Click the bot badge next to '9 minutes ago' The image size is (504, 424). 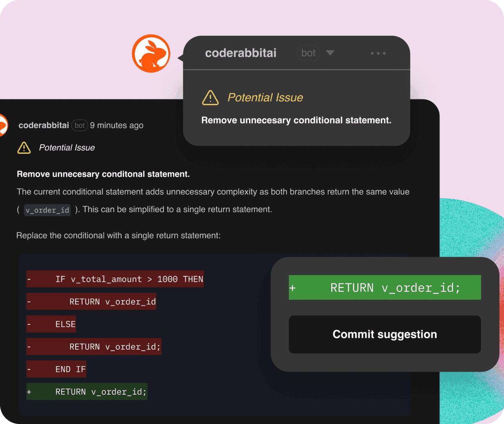click(80, 125)
